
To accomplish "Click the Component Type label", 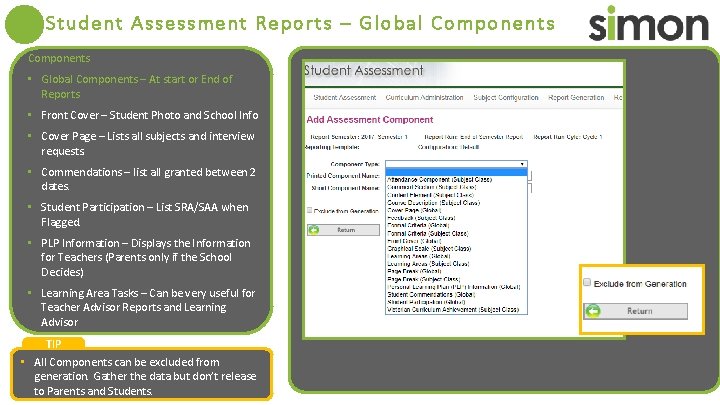I will pos(355,164).
